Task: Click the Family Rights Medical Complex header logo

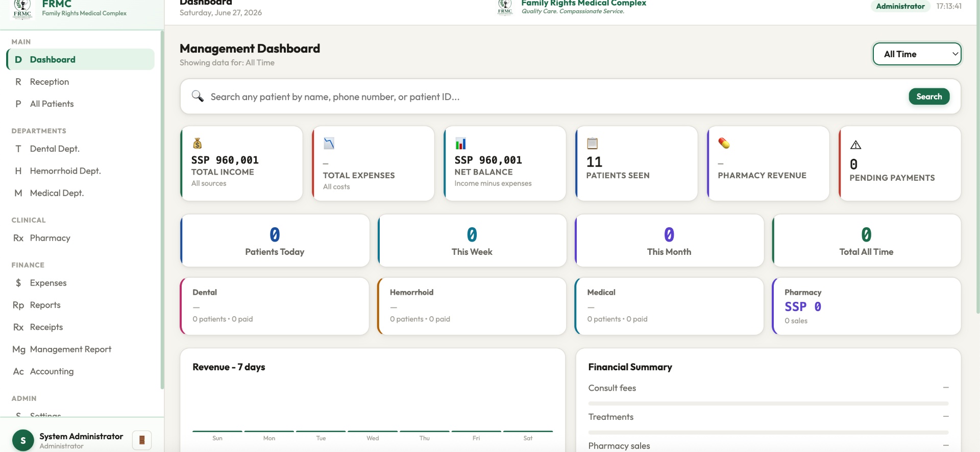Action: [505, 7]
